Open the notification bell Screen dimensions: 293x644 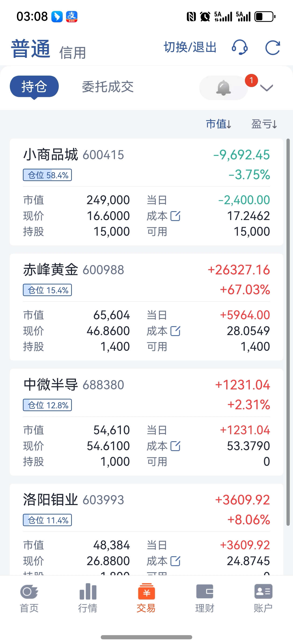point(223,88)
